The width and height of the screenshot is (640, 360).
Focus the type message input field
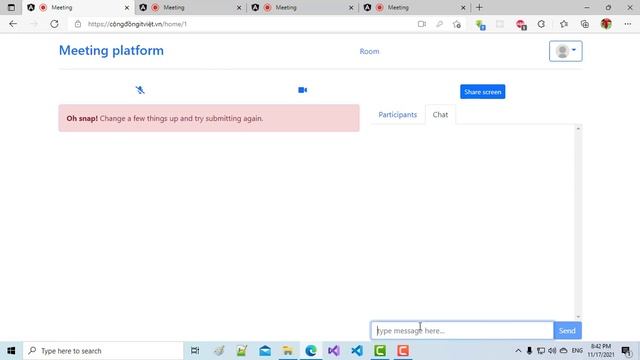click(x=462, y=331)
